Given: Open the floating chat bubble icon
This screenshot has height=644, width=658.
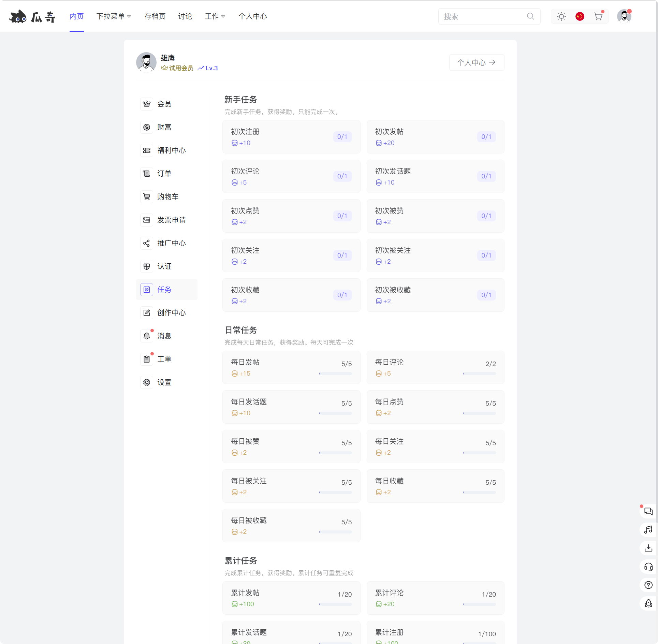Looking at the screenshot, I should 648,511.
